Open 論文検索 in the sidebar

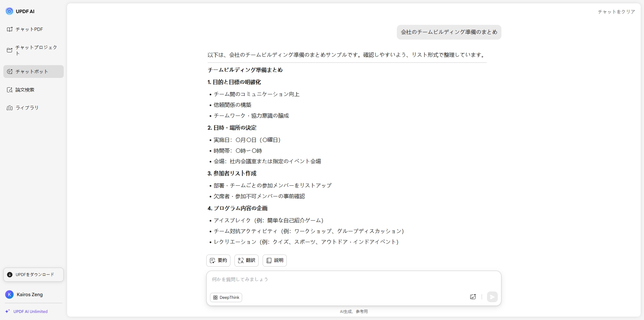[x=34, y=90]
